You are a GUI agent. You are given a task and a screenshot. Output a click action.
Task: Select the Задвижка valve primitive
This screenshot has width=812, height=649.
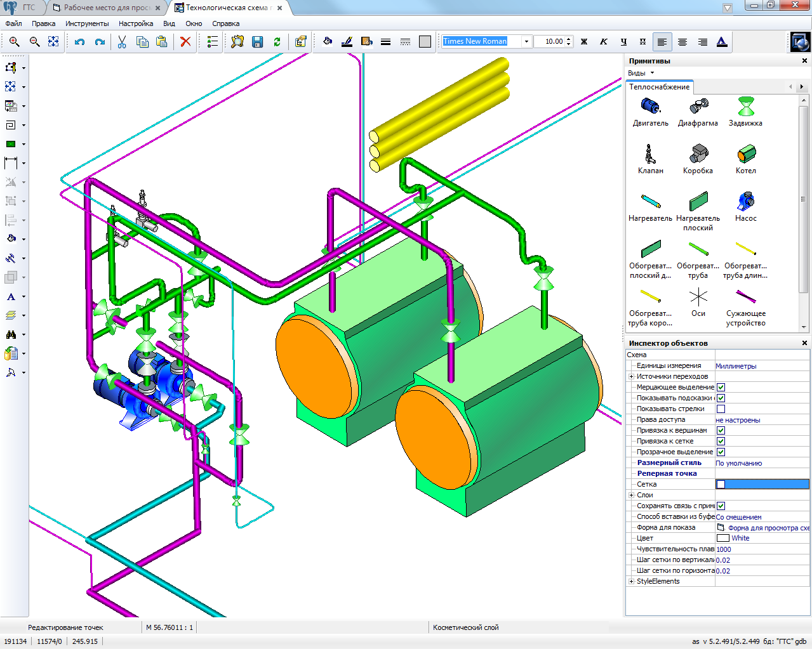[x=745, y=112]
